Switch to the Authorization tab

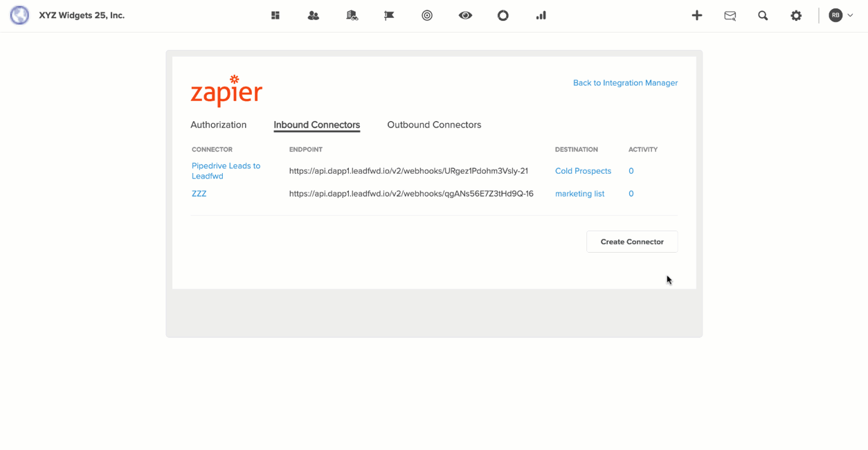click(219, 125)
